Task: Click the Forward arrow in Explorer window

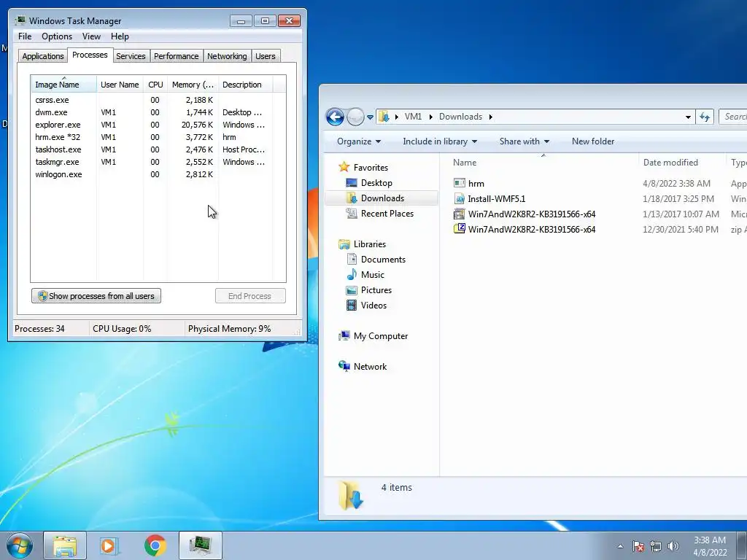Action: pos(355,117)
